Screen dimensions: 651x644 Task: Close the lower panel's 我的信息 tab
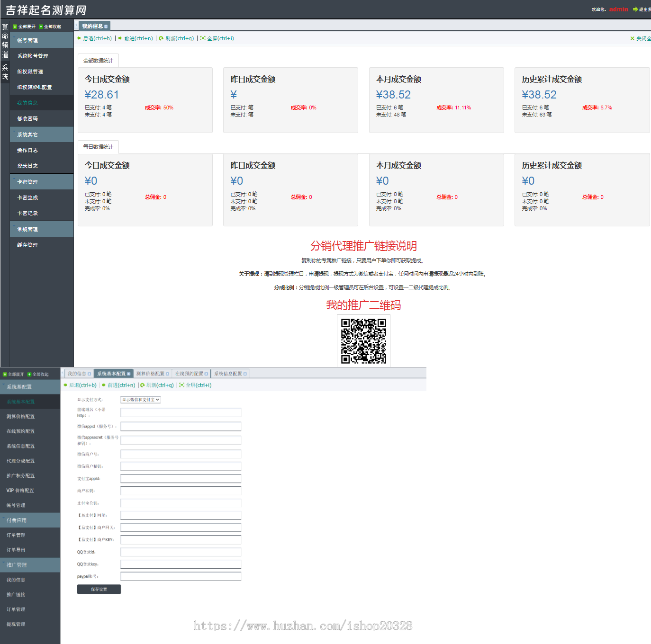90,374
